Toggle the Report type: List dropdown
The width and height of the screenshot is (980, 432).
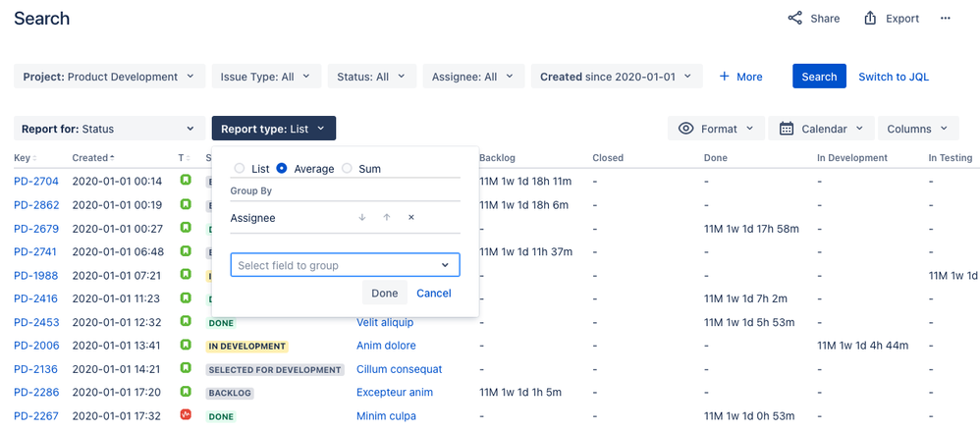point(274,129)
